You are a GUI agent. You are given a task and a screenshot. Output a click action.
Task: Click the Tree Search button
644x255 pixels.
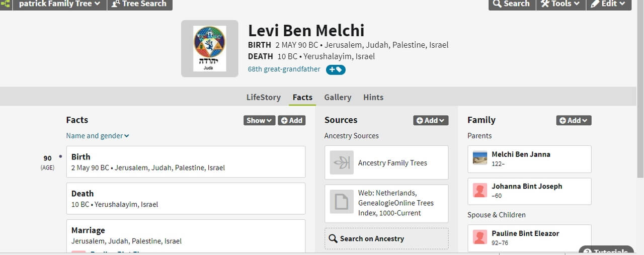click(140, 4)
